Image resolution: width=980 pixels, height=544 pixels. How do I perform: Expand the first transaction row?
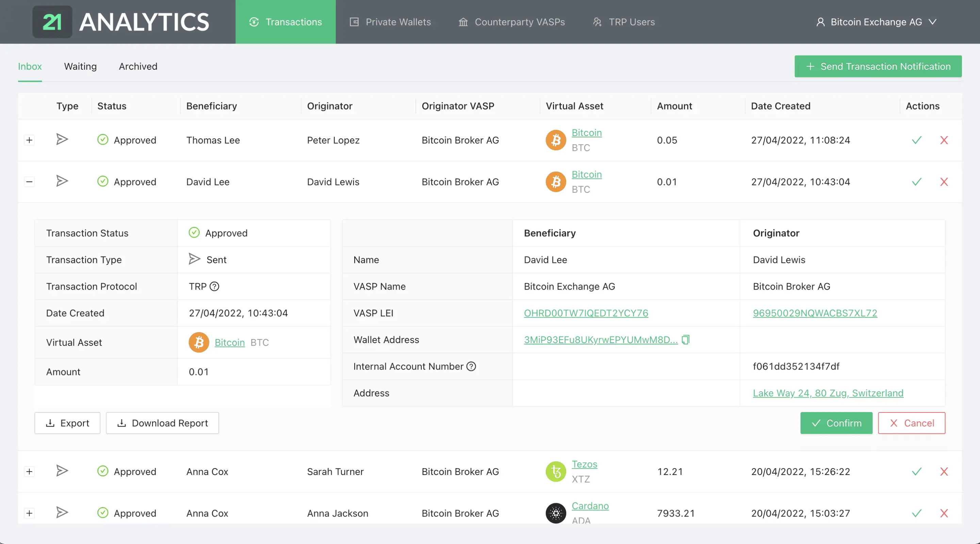tap(29, 139)
